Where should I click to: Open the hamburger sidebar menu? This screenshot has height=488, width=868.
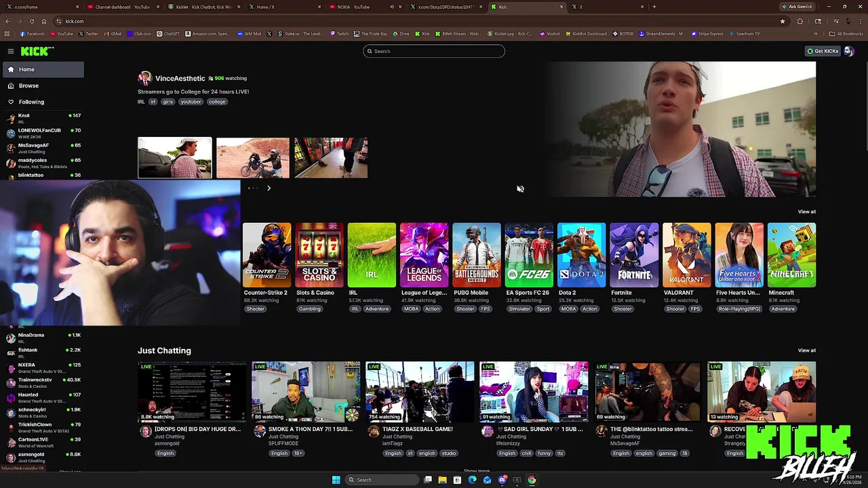[x=11, y=52]
